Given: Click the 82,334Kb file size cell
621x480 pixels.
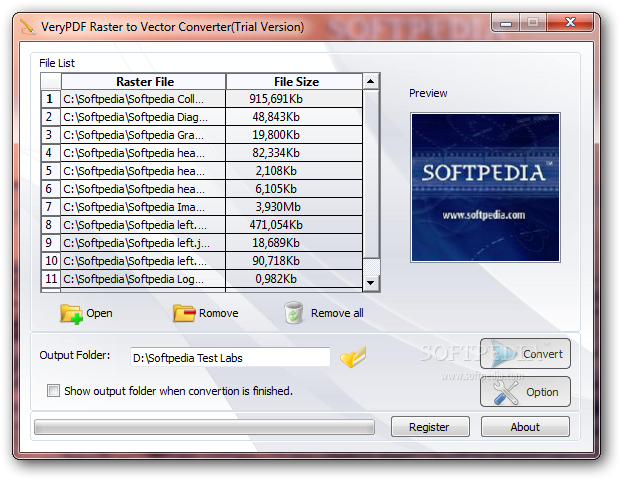Looking at the screenshot, I should [294, 153].
